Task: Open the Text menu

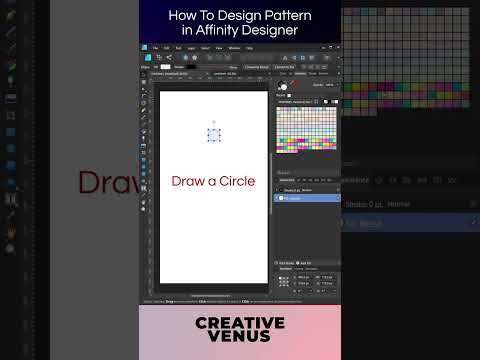Action: pyautogui.click(x=179, y=48)
